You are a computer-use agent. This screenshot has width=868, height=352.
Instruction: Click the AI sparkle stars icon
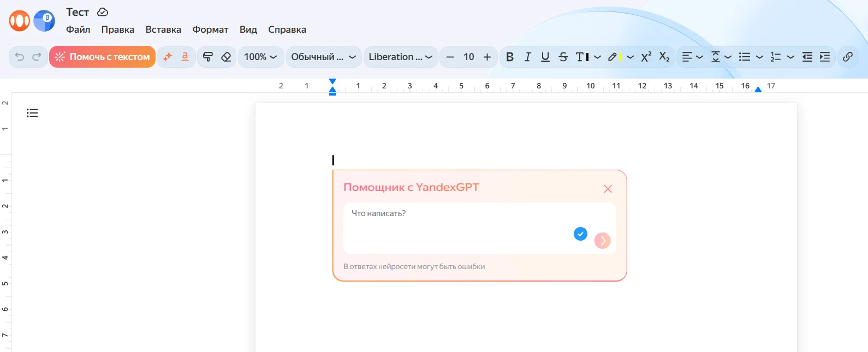(x=168, y=57)
